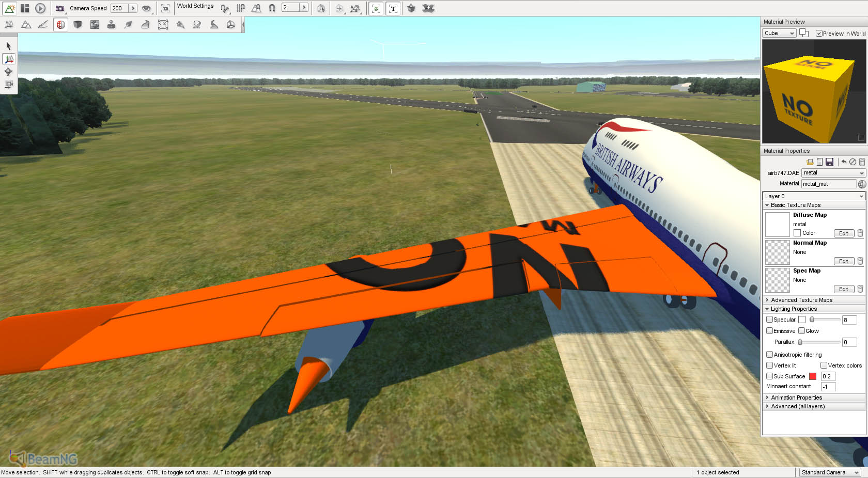Click the Diffuse Map Color swatch
This screenshot has width=868, height=478.
(797, 233)
